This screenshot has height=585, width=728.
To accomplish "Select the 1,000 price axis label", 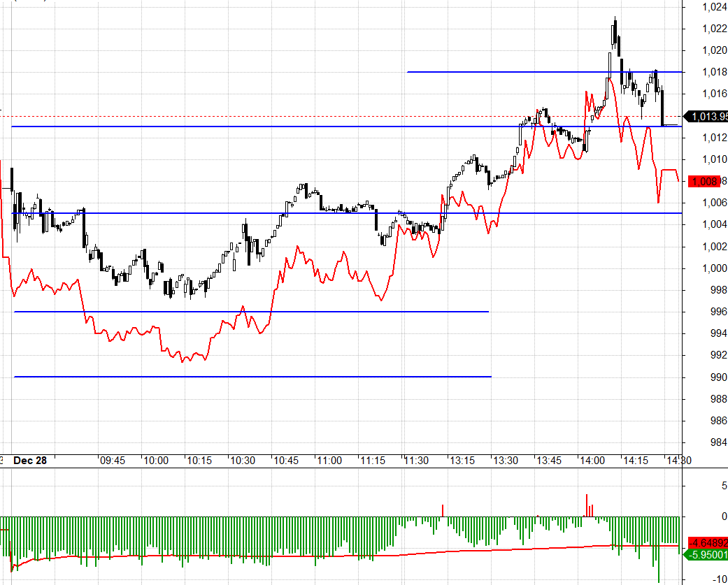I will click(x=715, y=268).
